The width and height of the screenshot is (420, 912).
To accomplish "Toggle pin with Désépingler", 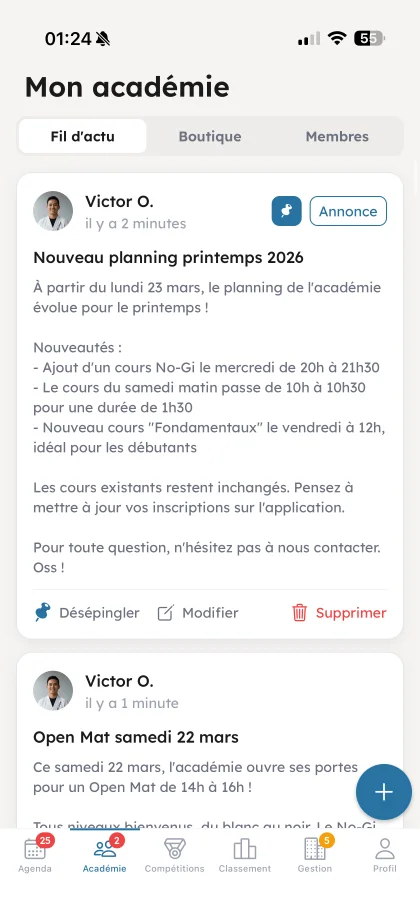I will pos(87,613).
